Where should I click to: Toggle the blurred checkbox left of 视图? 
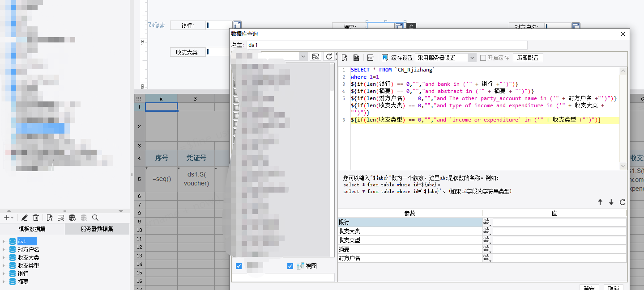tap(239, 266)
